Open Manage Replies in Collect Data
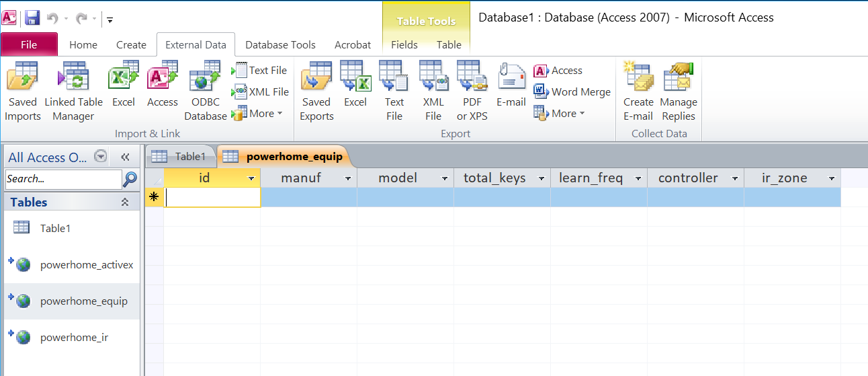Viewport: 868px width, 376px height. [x=679, y=91]
